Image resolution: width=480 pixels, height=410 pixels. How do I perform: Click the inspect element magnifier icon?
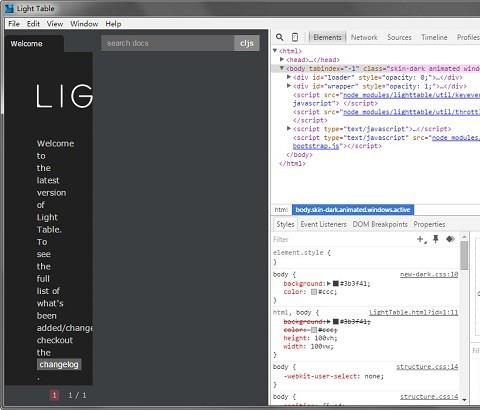(280, 37)
